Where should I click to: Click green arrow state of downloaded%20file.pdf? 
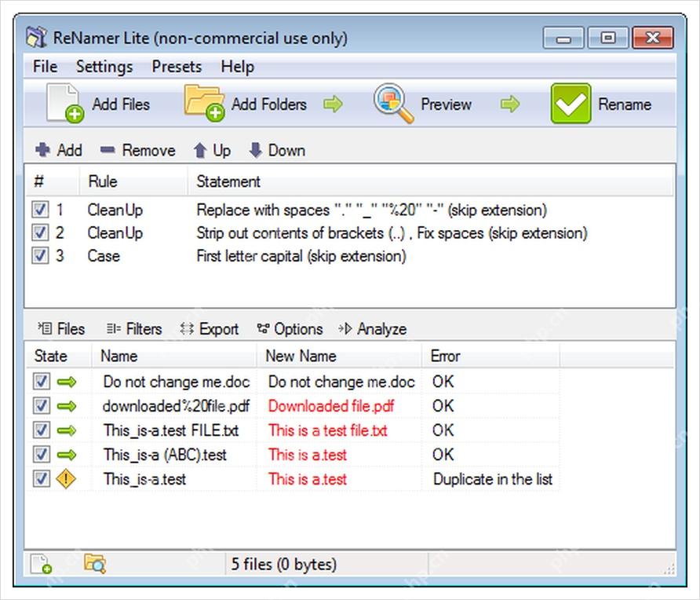[x=67, y=406]
